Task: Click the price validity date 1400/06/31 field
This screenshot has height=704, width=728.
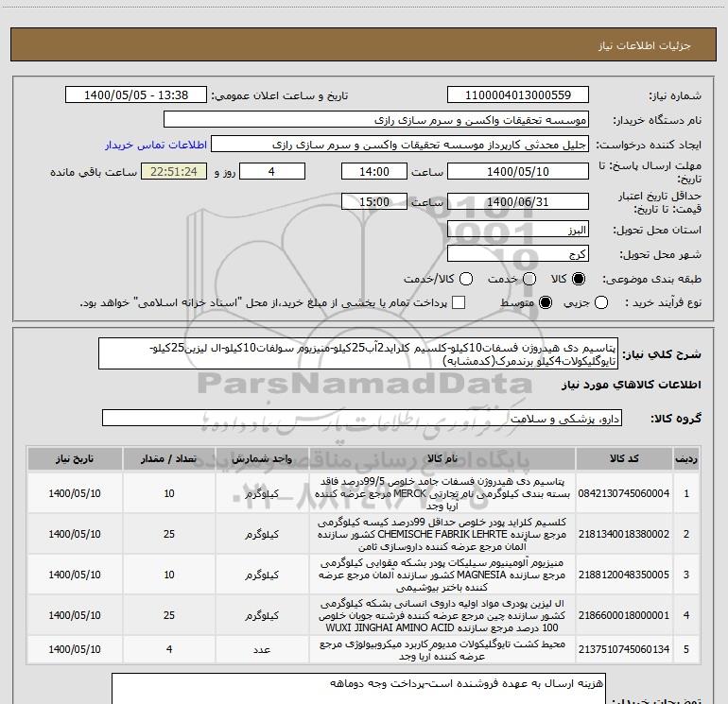Action: pyautogui.click(x=518, y=201)
